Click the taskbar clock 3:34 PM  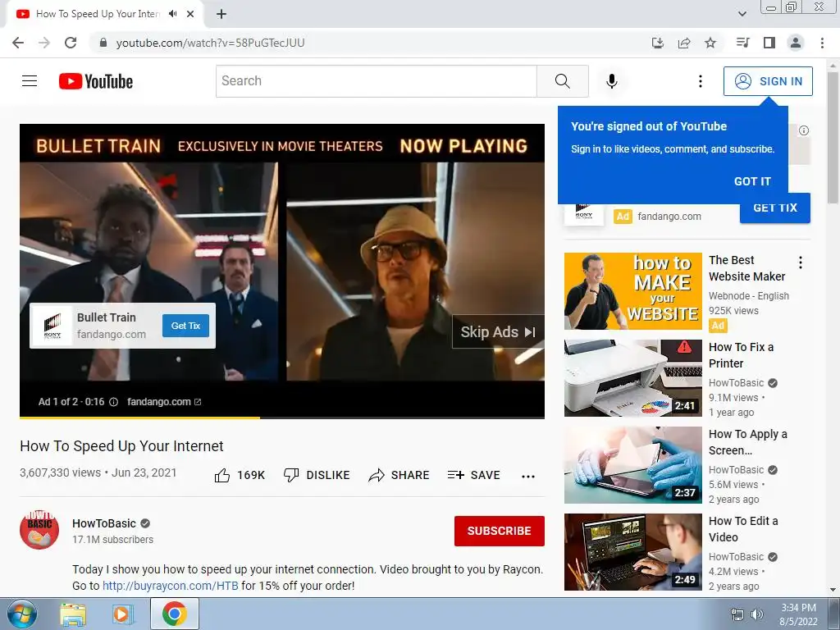pyautogui.click(x=798, y=608)
